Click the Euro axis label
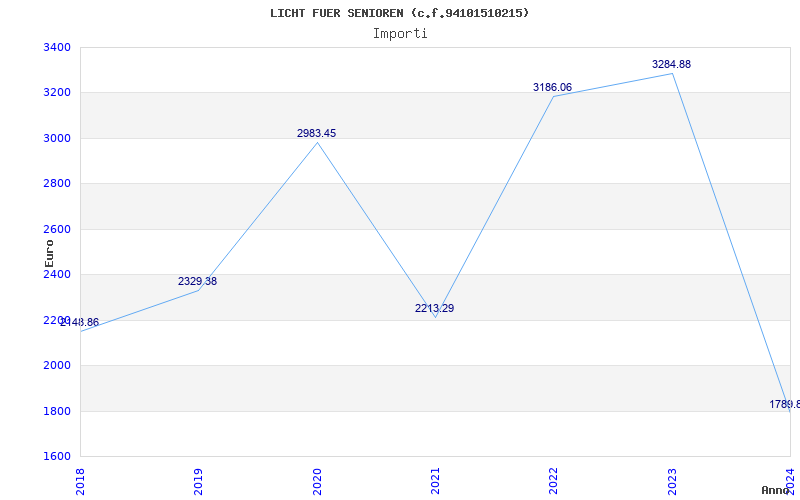The image size is (800, 500). click(x=49, y=253)
